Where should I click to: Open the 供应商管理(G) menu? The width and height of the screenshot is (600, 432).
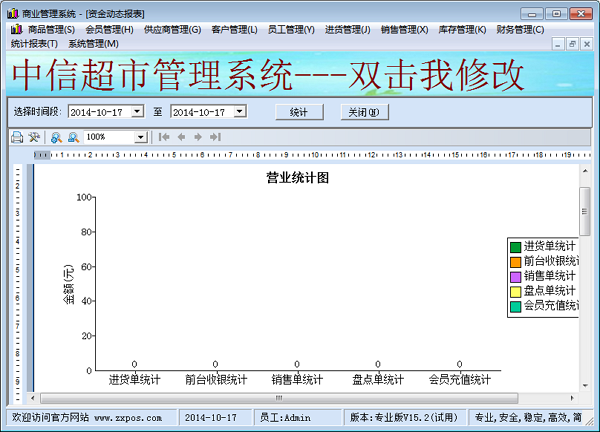point(172,29)
